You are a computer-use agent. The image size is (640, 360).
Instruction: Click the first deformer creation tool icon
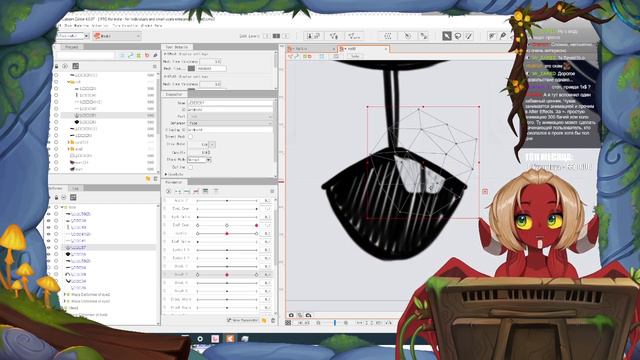(313, 36)
